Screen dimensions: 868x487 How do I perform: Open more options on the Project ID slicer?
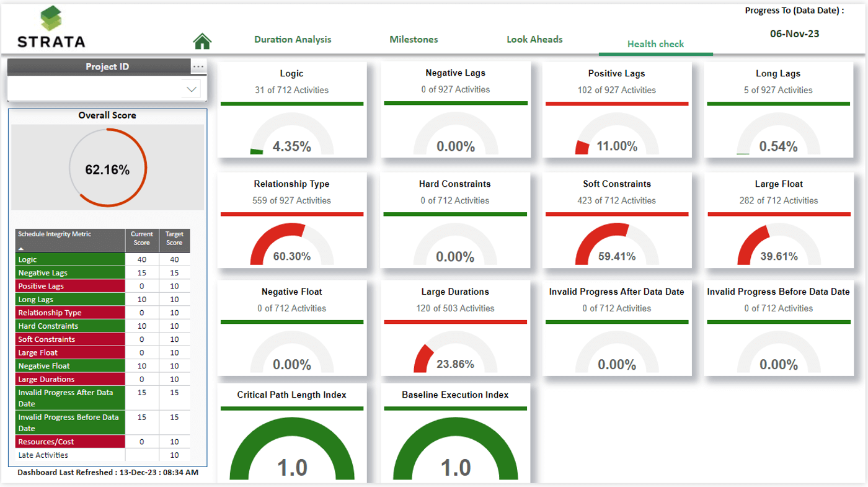tap(200, 66)
